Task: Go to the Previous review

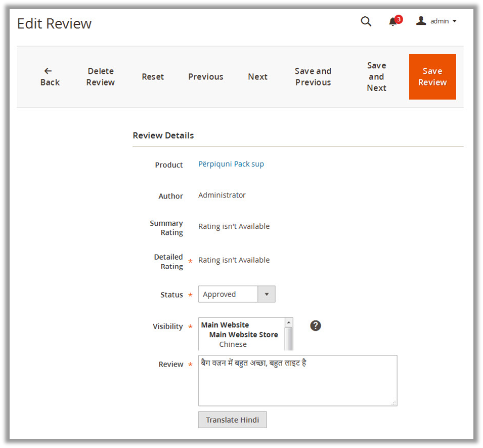Action: pos(205,77)
